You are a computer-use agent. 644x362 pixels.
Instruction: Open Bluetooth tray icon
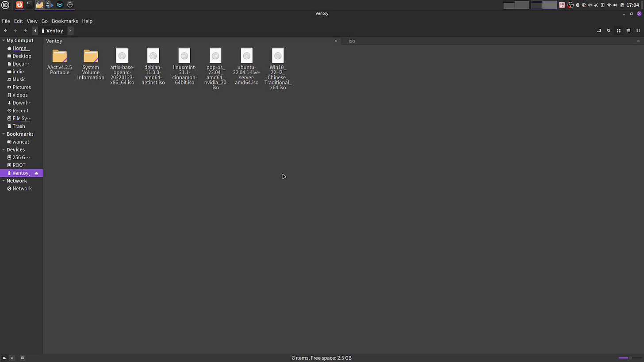tap(577, 5)
